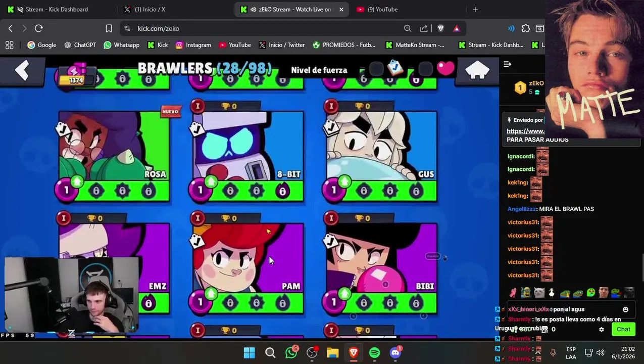This screenshot has width=644, height=364.
Task: Open the Inicio / Twitter bookmark
Action: (281, 45)
